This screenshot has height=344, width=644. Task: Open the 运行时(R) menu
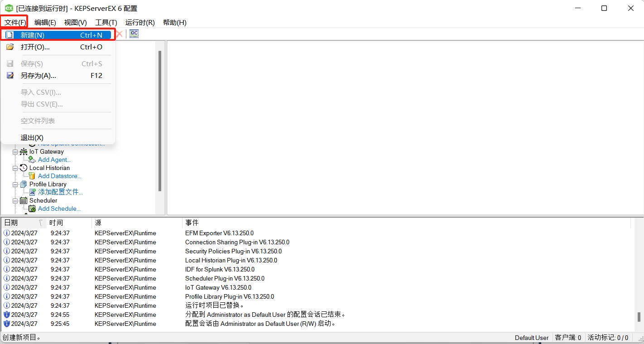(x=140, y=23)
